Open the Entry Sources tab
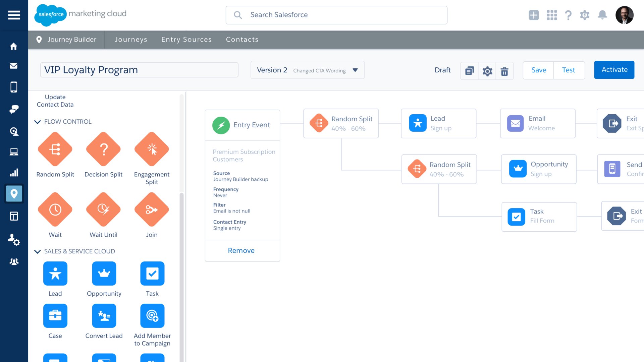644x362 pixels. pos(186,39)
